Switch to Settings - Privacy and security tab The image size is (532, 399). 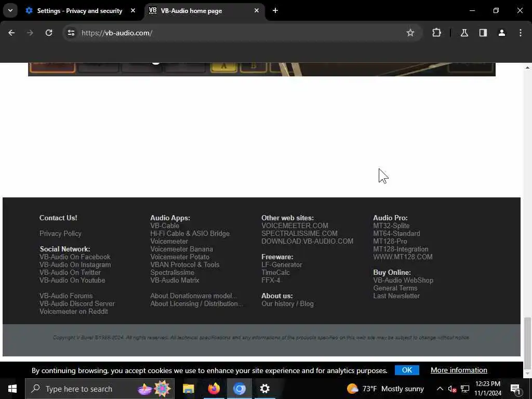coord(79,11)
